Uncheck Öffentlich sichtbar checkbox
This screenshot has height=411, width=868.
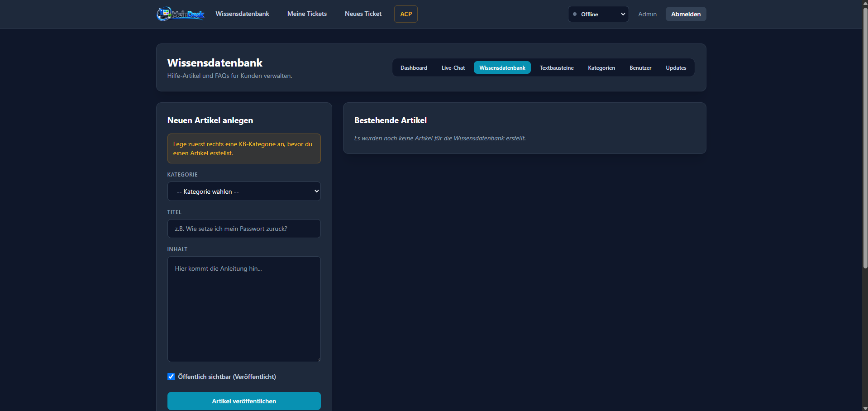[x=171, y=377]
